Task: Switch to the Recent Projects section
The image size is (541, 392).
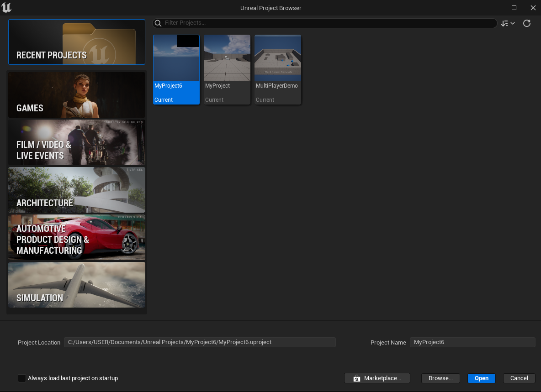Action: click(x=76, y=42)
